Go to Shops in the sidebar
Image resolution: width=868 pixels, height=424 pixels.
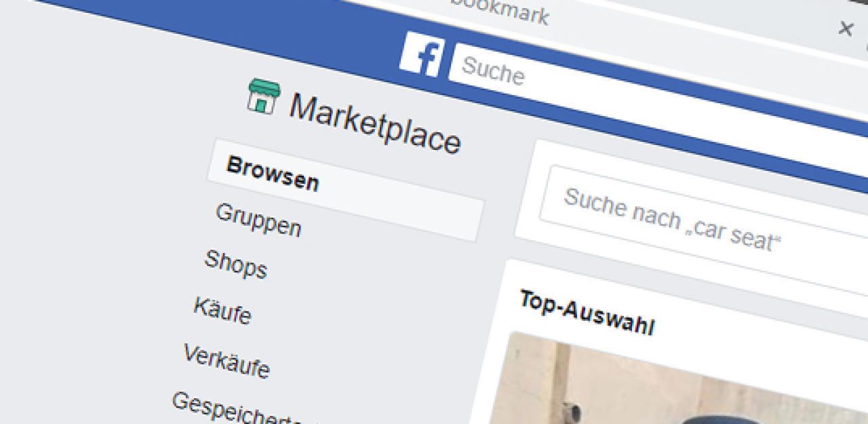click(235, 264)
